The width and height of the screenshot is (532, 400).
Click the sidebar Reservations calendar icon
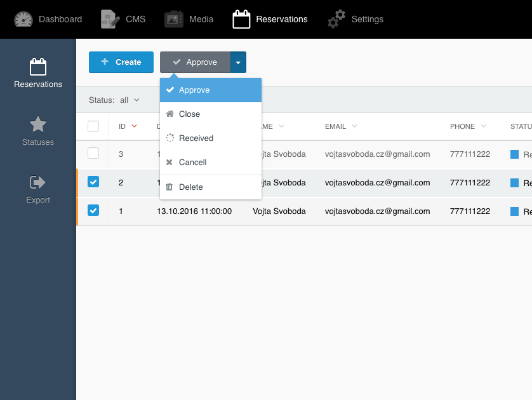coord(38,67)
